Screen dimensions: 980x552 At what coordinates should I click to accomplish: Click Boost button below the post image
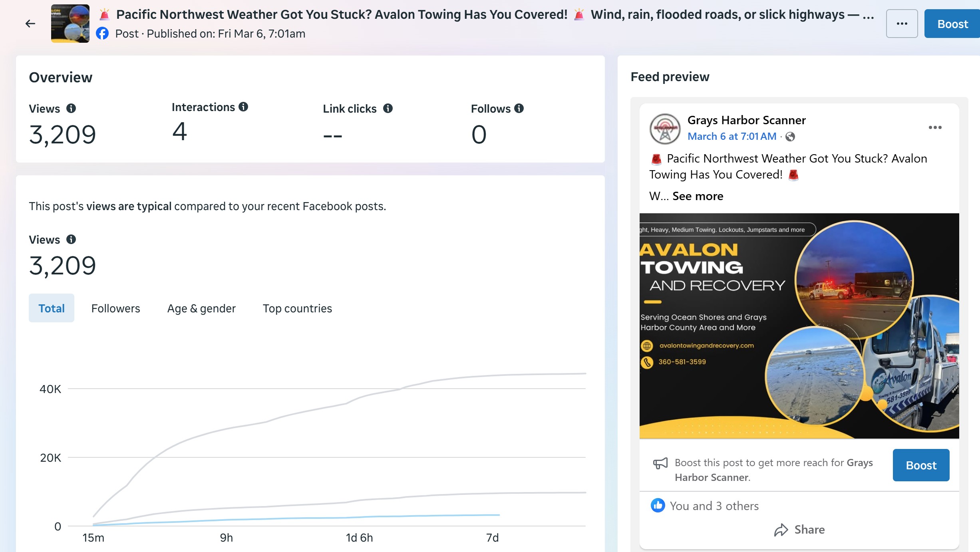921,465
